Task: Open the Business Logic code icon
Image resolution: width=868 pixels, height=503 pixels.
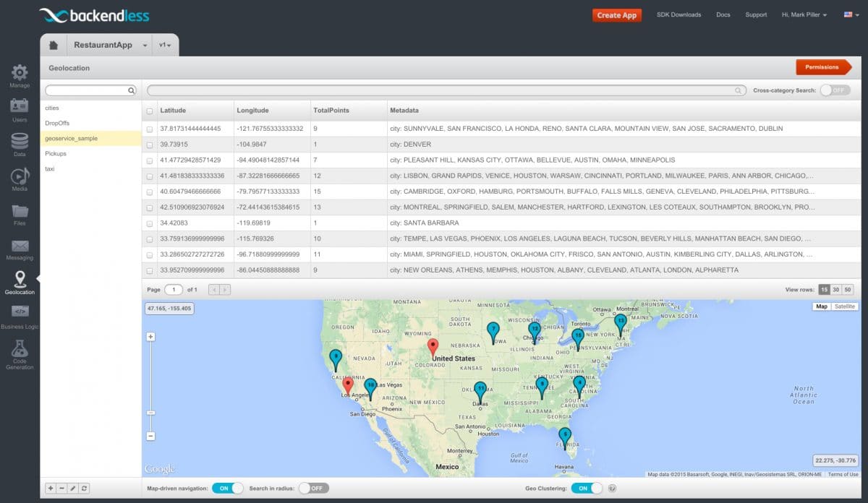Action: click(x=20, y=311)
